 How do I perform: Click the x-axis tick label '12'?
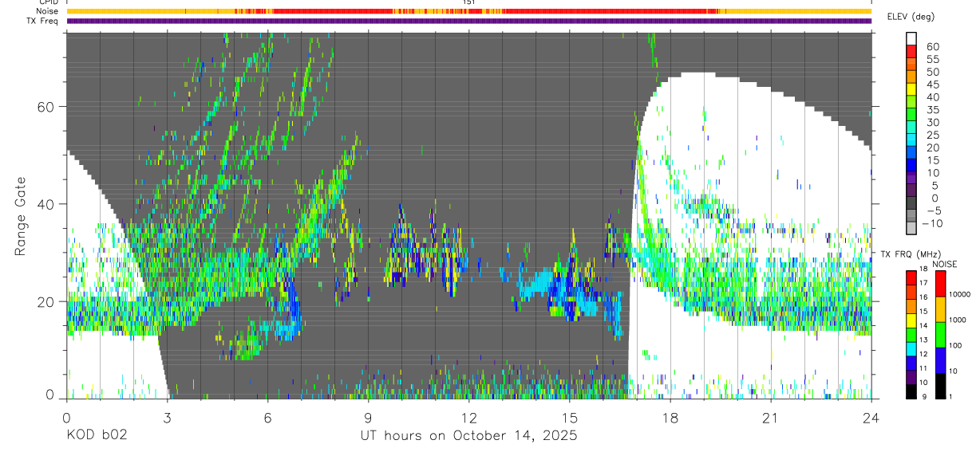coord(468,418)
